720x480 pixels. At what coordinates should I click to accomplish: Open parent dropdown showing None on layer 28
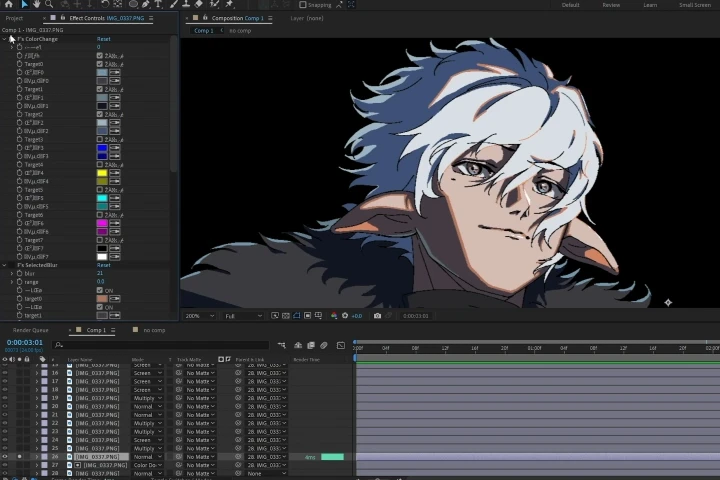(266, 474)
